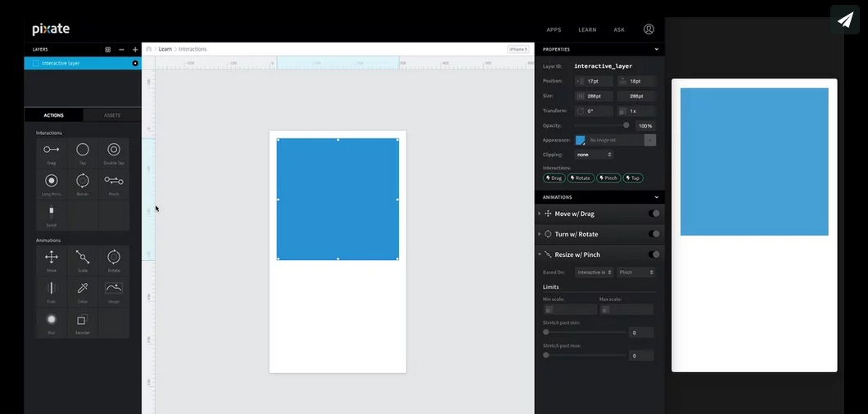Open the iPhone 5 device selector
Image resolution: width=868 pixels, height=414 pixels.
point(518,49)
